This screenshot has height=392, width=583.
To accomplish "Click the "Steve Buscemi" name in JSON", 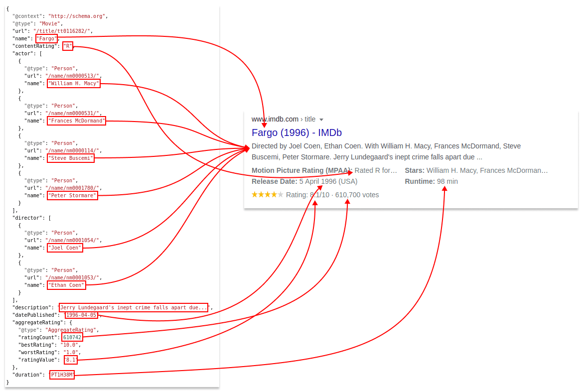I will tap(71, 158).
